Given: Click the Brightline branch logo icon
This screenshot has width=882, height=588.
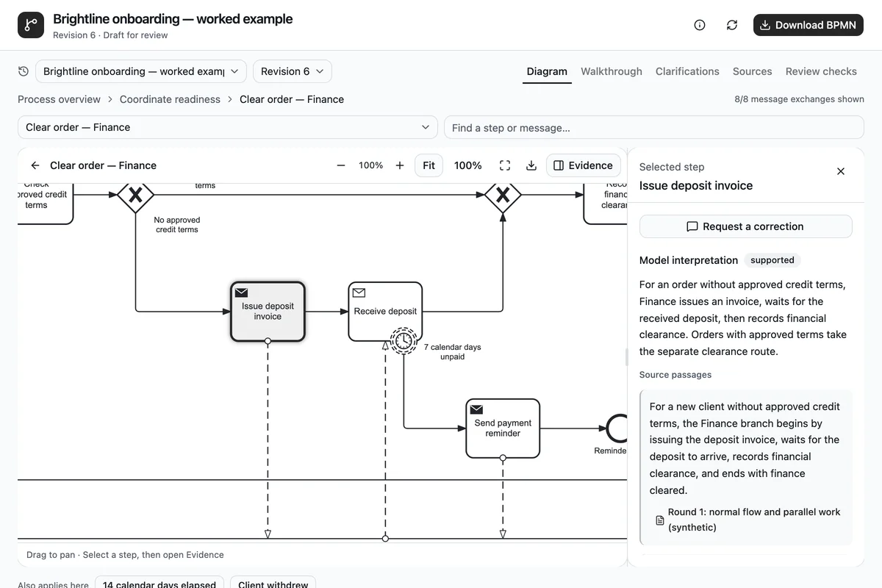Looking at the screenshot, I should [31, 25].
